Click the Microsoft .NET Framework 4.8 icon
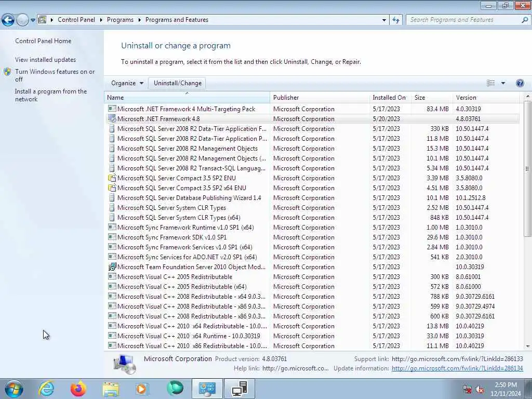 pyautogui.click(x=112, y=119)
